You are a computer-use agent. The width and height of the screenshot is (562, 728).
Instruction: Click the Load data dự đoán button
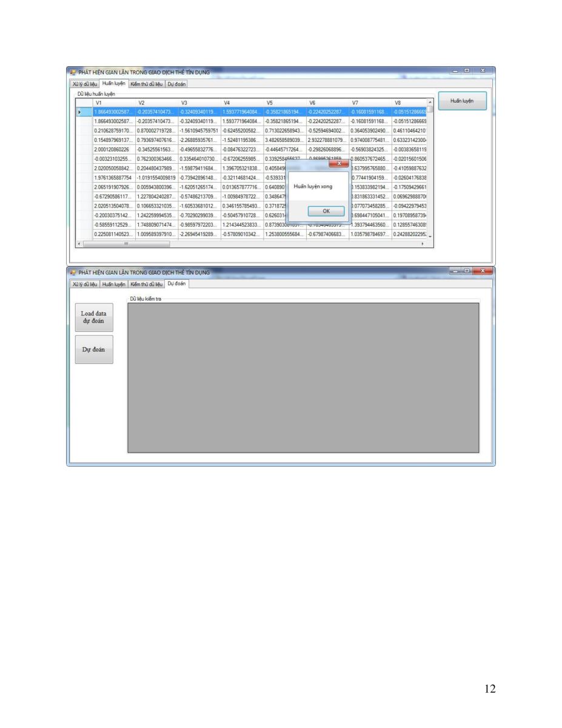coord(94,317)
